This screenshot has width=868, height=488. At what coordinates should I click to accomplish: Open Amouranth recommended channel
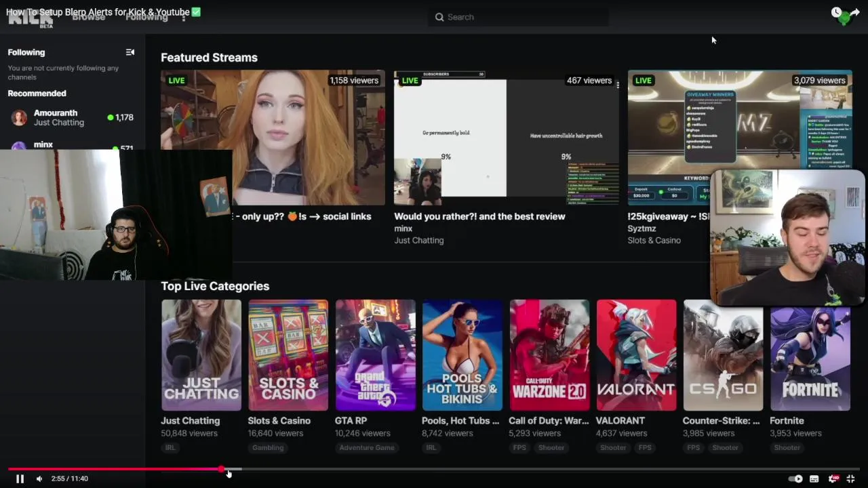73,117
